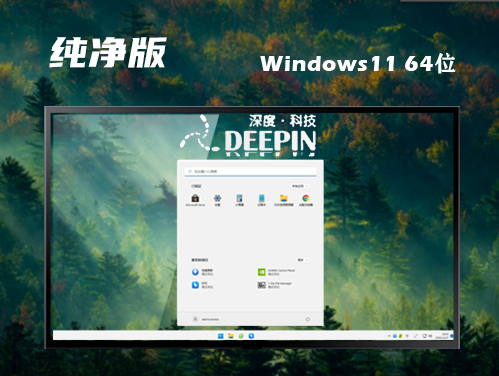Expand the system tray hidden icons chevron
The width and height of the screenshot is (499, 376).
pyautogui.click(x=389, y=336)
